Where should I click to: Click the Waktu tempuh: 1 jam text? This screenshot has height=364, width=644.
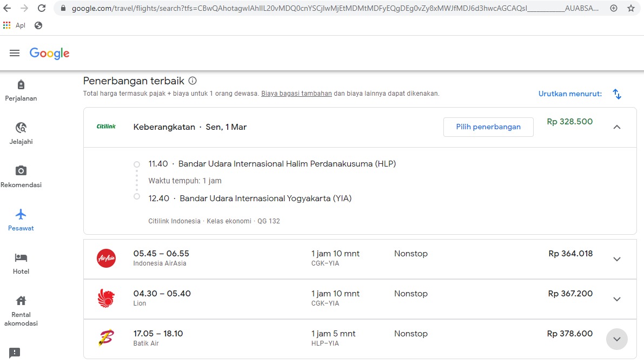(185, 181)
